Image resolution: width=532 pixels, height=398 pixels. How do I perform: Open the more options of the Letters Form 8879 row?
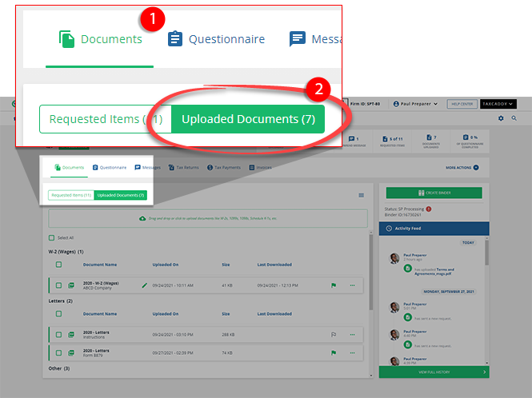click(353, 353)
